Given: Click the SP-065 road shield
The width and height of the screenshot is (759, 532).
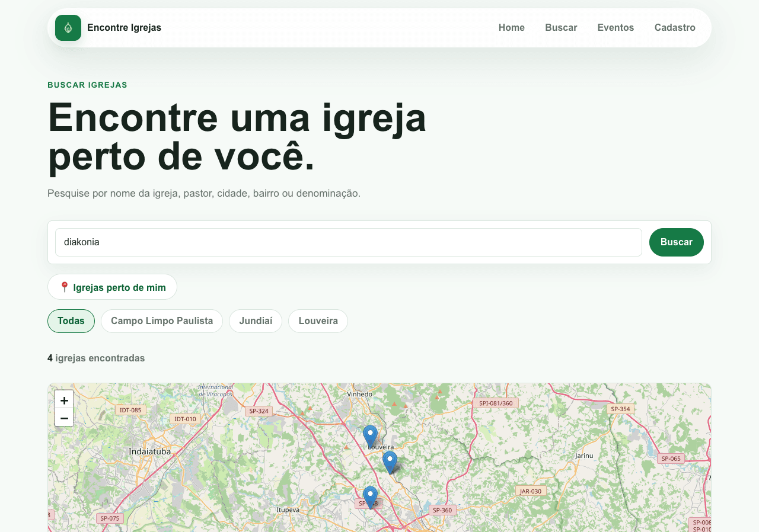Looking at the screenshot, I should click(x=671, y=459).
